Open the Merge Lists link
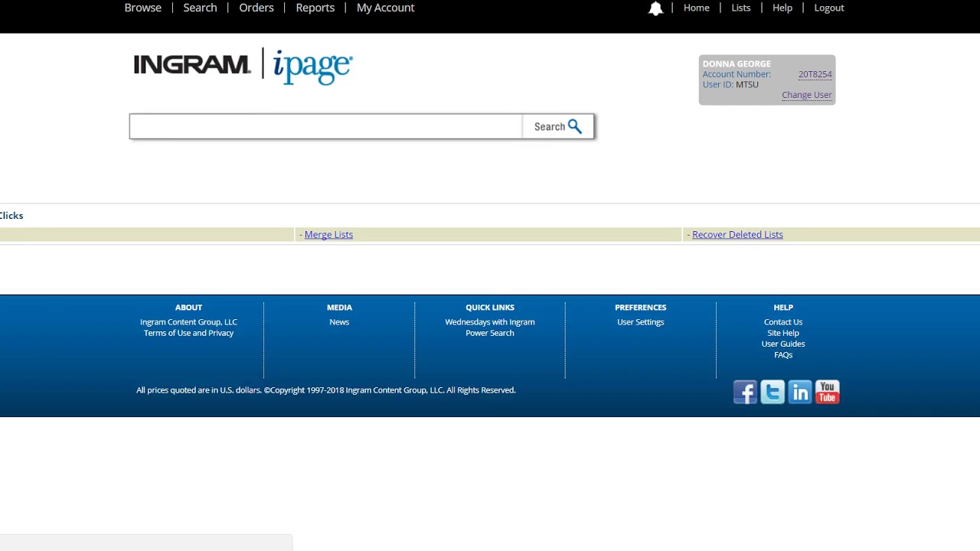 point(328,235)
